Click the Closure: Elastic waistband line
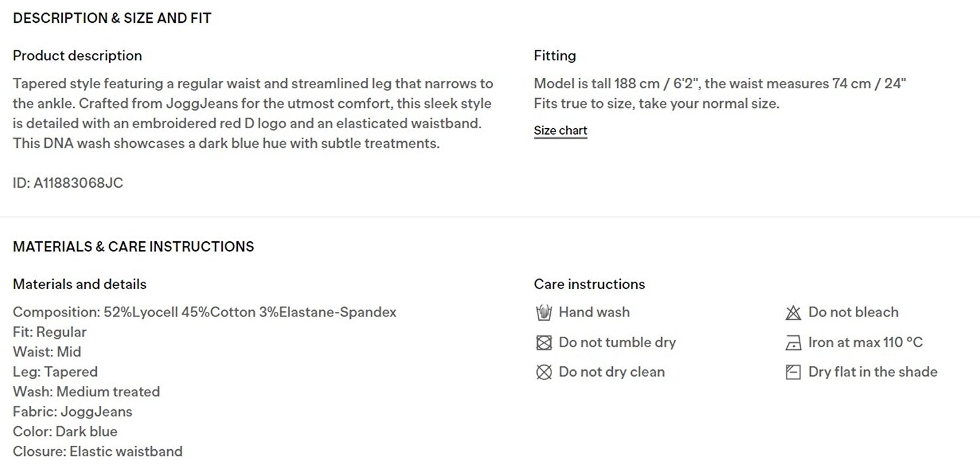Screen dimensions: 980x476 pyautogui.click(x=98, y=451)
